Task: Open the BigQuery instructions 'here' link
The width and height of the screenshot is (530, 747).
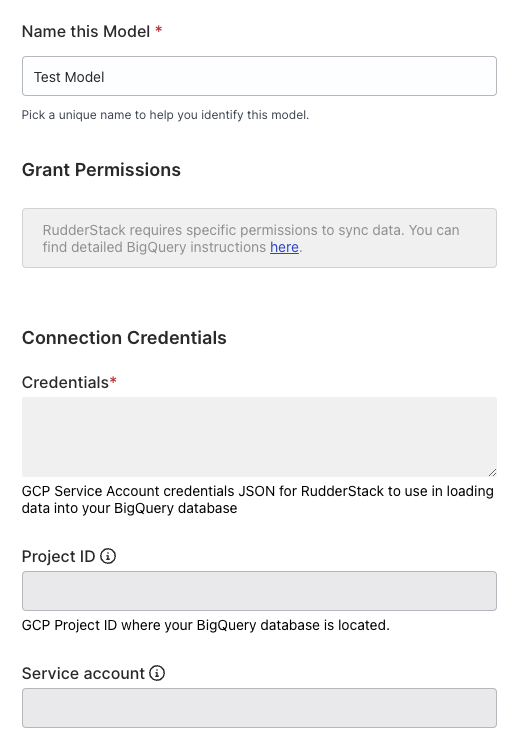Action: click(x=284, y=247)
